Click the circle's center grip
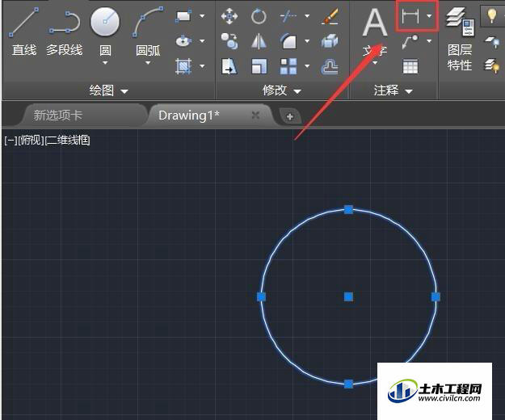 coord(348,296)
